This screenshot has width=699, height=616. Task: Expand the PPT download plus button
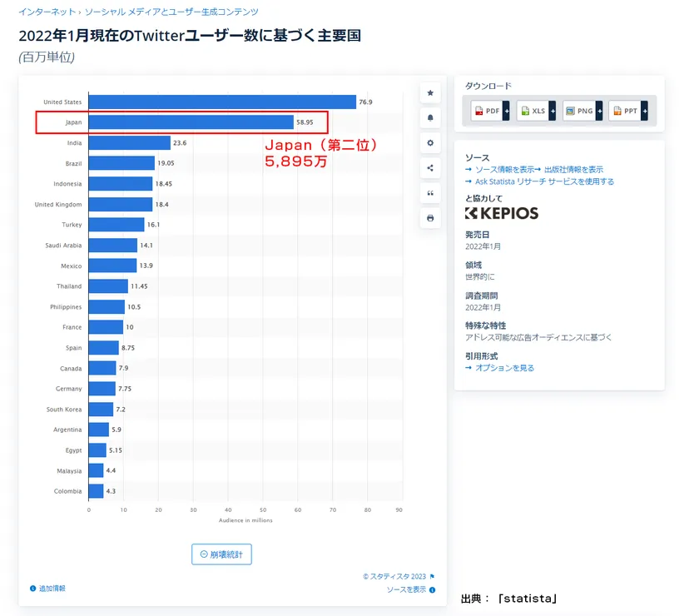[643, 111]
